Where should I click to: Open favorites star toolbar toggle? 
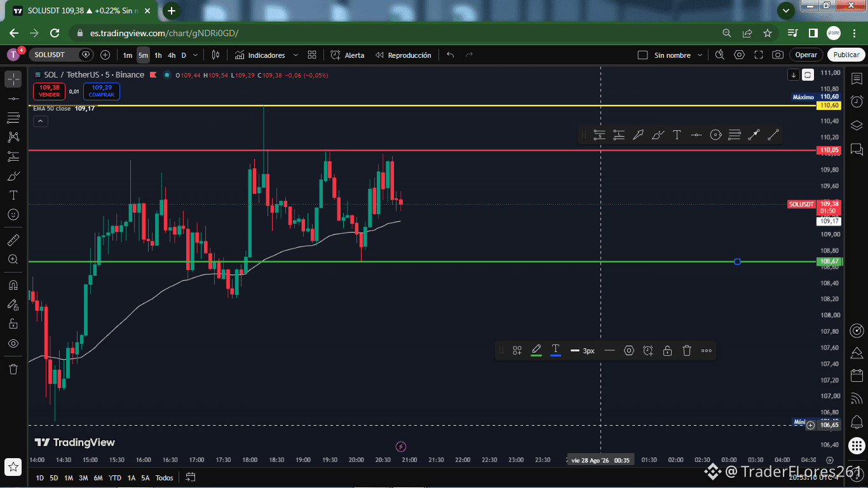tap(13, 467)
